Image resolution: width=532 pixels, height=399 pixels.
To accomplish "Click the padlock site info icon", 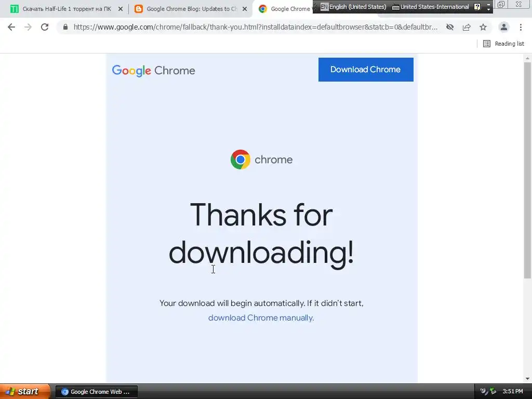I will pos(65,27).
